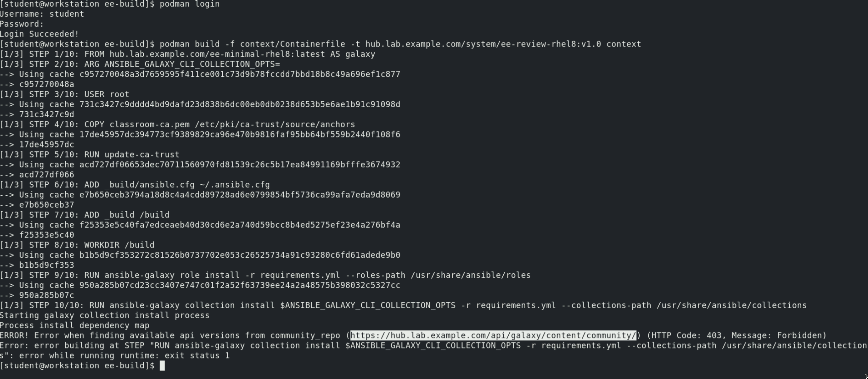This screenshot has width=868, height=379.
Task: Click the terminal cursor at the final prompt
Action: point(162,366)
